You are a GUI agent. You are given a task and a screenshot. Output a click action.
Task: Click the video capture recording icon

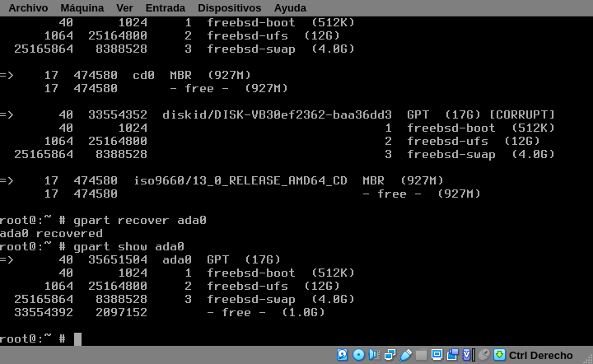pyautogui.click(x=453, y=355)
